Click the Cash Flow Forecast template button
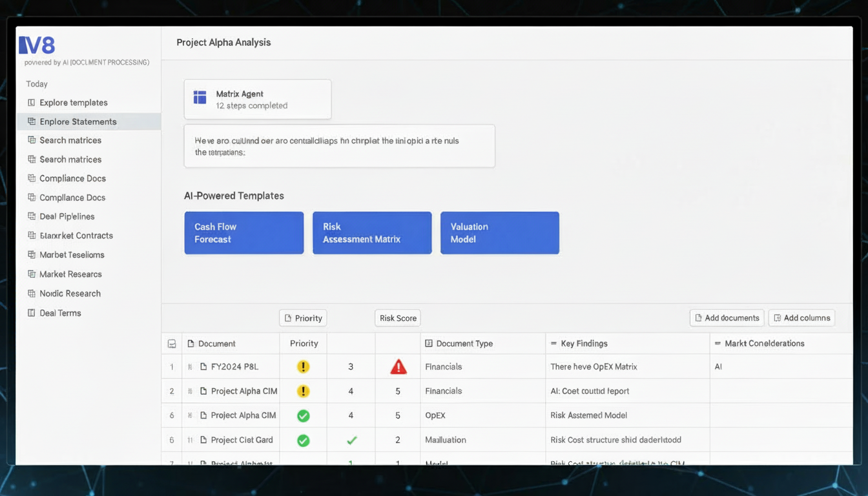 pyautogui.click(x=243, y=232)
